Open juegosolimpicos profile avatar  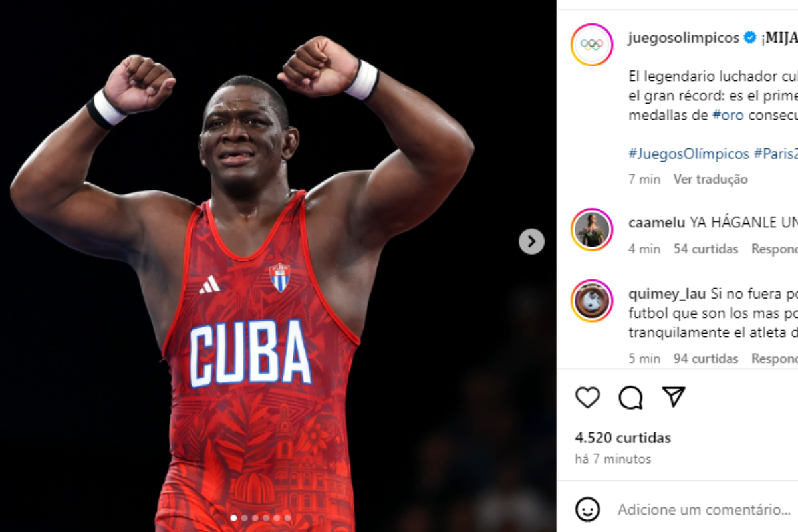pyautogui.click(x=592, y=45)
